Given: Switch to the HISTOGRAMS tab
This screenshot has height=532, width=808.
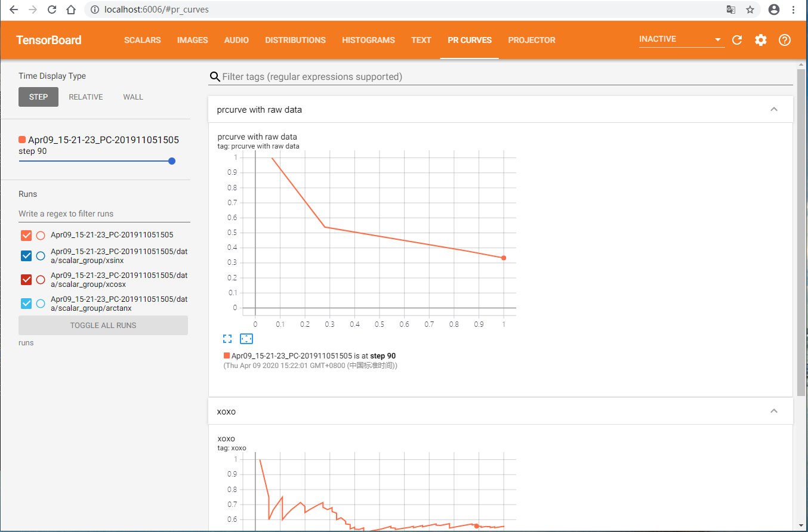Looking at the screenshot, I should [368, 40].
